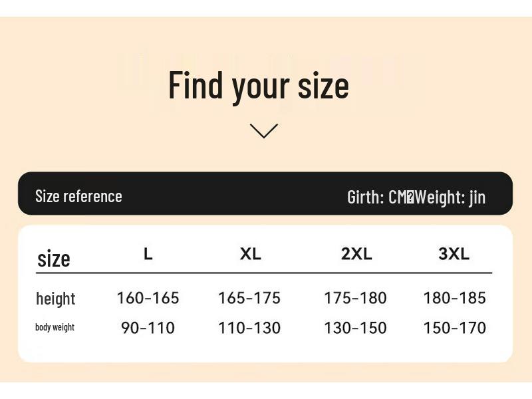Screen dimensions: 532x399
Task: Click the "size" row header
Action: [x=53, y=258]
